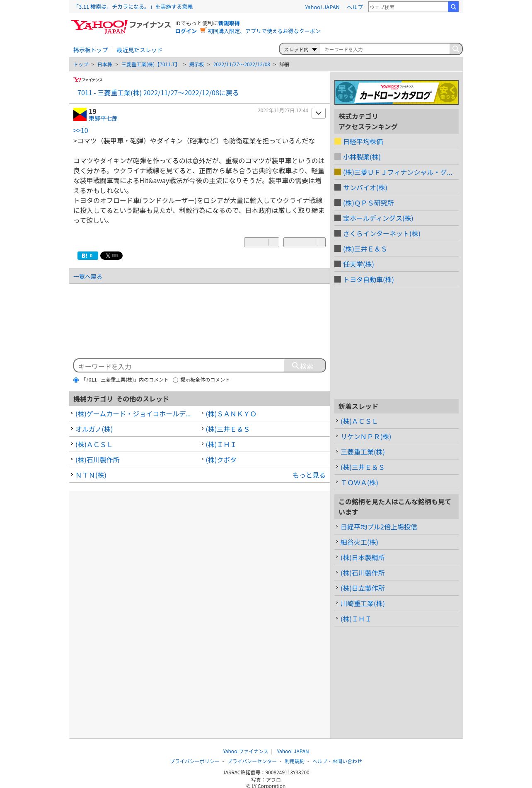Click the first empty vote button under post

pyautogui.click(x=261, y=242)
